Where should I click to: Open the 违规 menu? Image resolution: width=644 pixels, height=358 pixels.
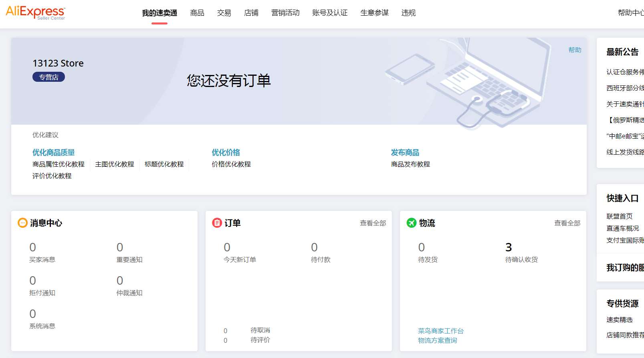408,13
